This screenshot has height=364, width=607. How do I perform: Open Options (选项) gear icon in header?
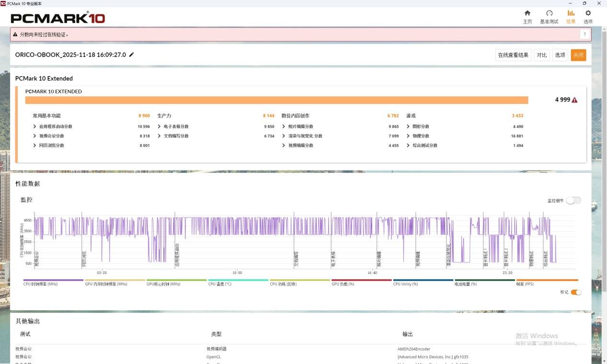pos(588,13)
